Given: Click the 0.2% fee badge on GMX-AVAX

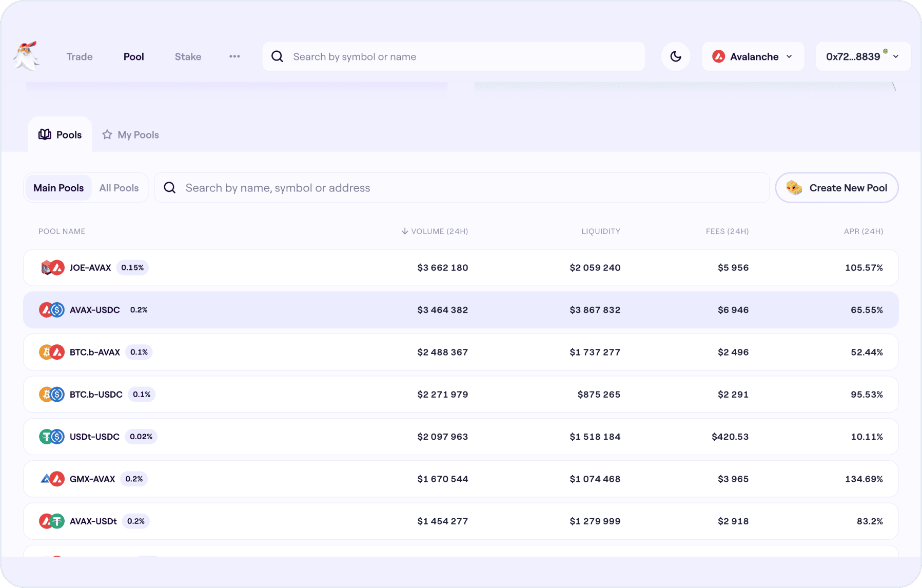Looking at the screenshot, I should 134,479.
